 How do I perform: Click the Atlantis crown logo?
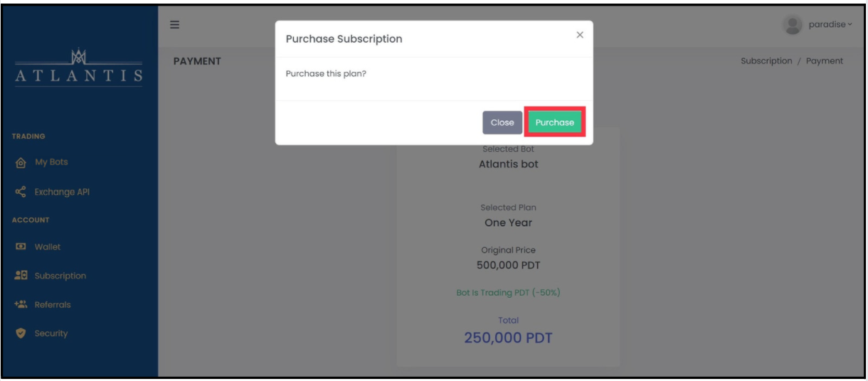coord(78,54)
